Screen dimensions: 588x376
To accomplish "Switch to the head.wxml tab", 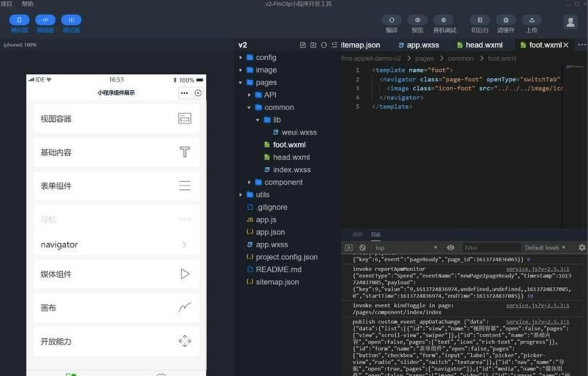I will pos(480,45).
